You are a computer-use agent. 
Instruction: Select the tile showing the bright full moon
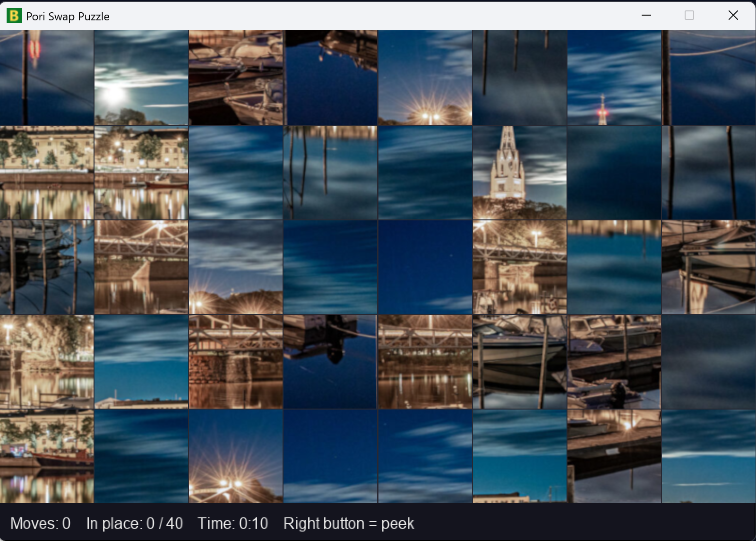point(141,78)
